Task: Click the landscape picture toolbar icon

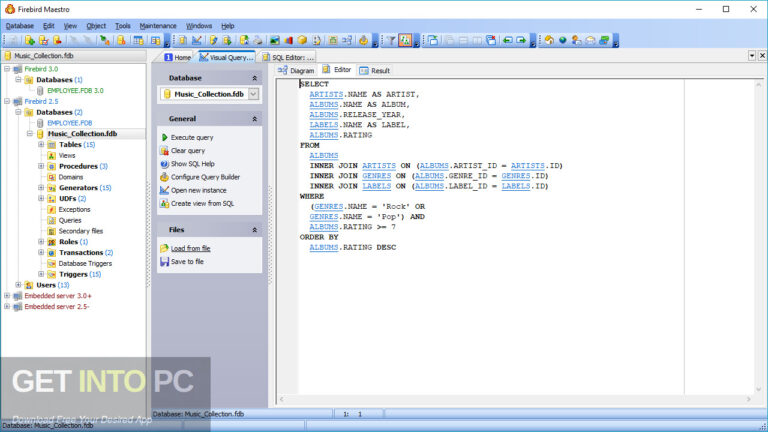Action: point(275,40)
